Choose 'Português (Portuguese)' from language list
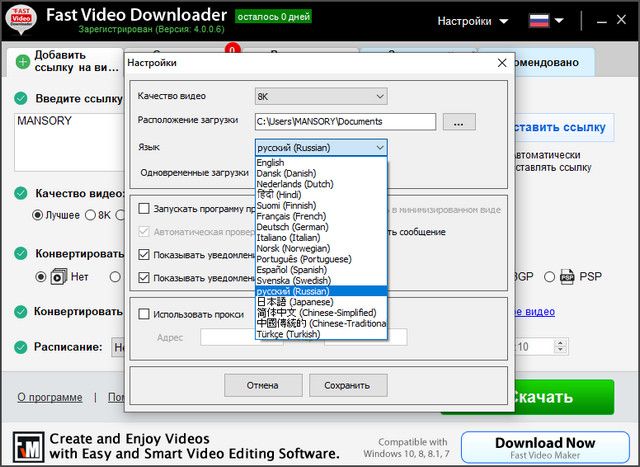This screenshot has height=467, width=640. point(321,259)
